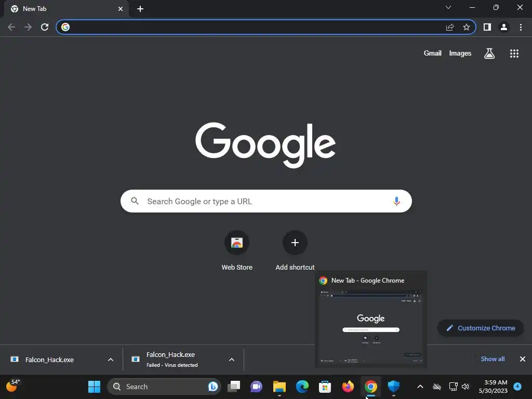Go back with the back arrow

(11, 27)
